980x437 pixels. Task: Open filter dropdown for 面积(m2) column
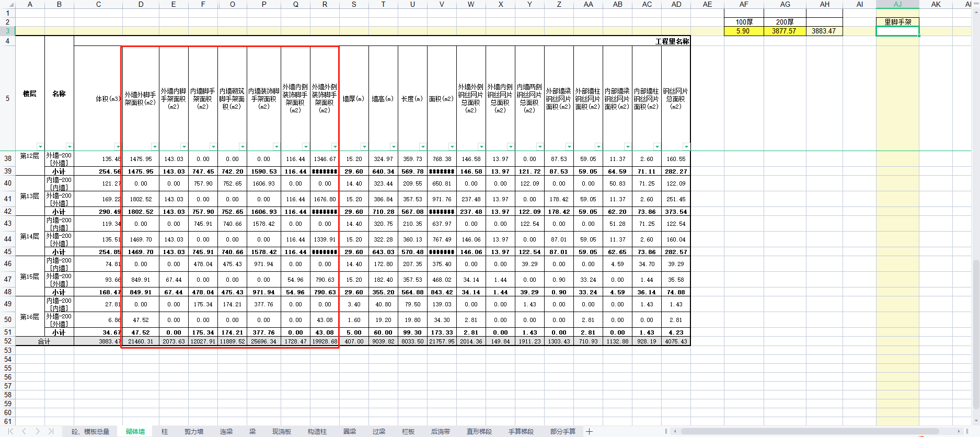click(452, 147)
